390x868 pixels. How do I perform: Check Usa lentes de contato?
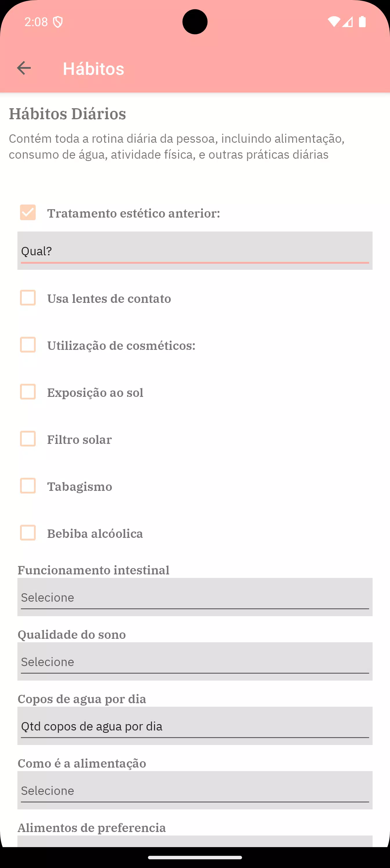28,298
